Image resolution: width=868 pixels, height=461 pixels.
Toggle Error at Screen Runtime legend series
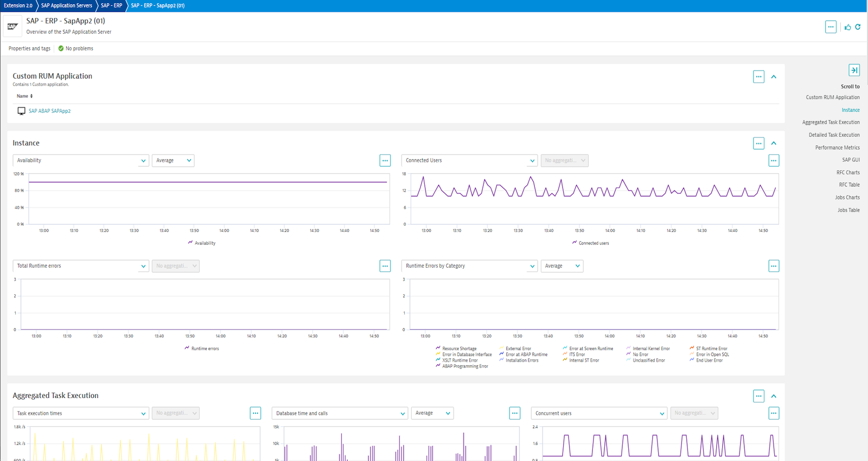588,349
